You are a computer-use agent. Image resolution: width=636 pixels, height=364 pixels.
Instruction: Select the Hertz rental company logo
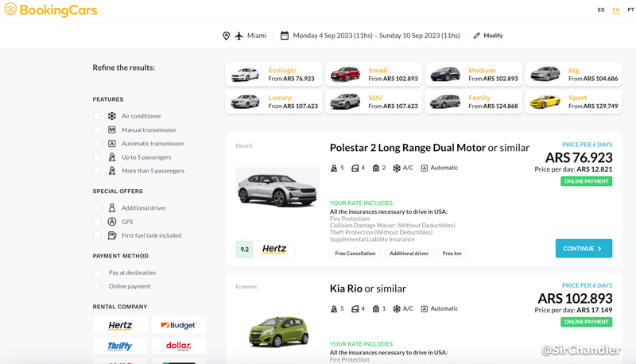click(120, 325)
